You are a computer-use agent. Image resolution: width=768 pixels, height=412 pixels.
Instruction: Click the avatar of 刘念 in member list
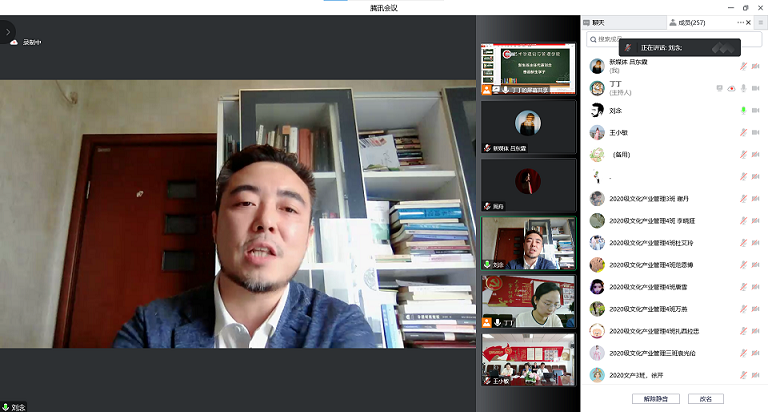597,110
